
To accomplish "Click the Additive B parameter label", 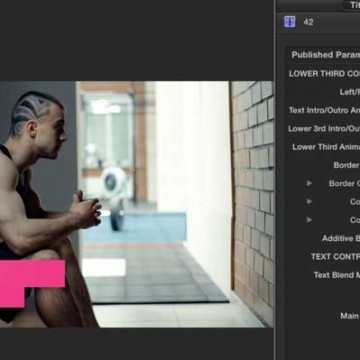I will pyautogui.click(x=341, y=238).
